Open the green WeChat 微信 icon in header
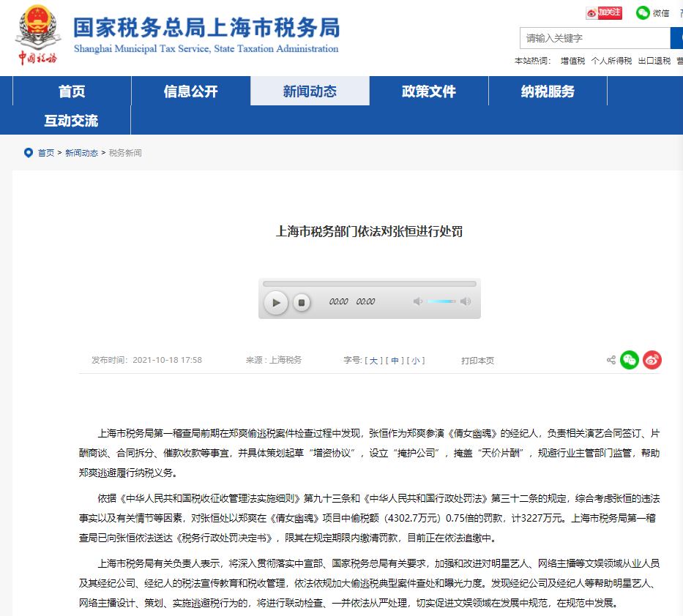 [643, 13]
